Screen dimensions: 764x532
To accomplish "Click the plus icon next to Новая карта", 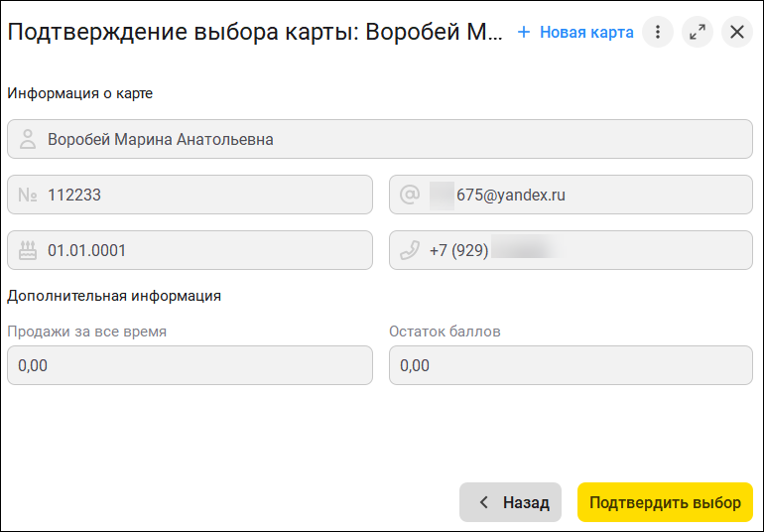I will point(524,32).
